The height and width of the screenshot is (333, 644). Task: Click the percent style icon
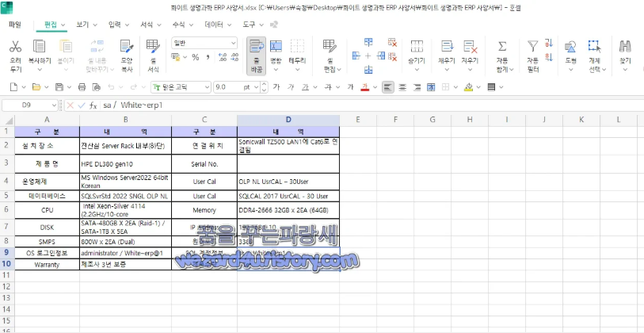[x=194, y=57]
